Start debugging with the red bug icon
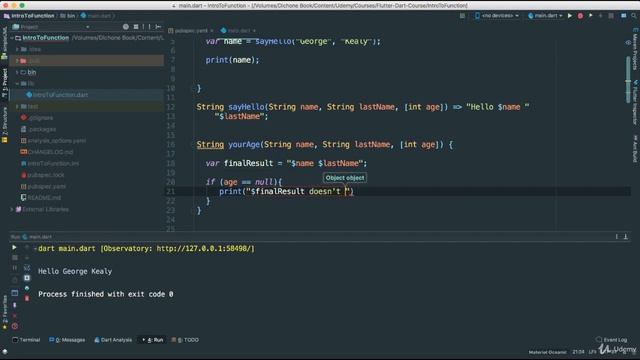Image resolution: width=640 pixels, height=360 pixels. (x=580, y=16)
